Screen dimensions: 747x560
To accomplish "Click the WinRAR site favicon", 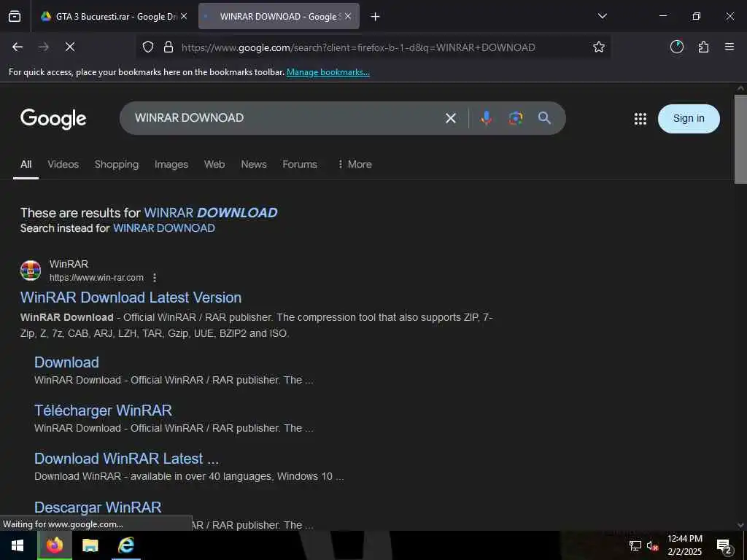I will point(31,271).
